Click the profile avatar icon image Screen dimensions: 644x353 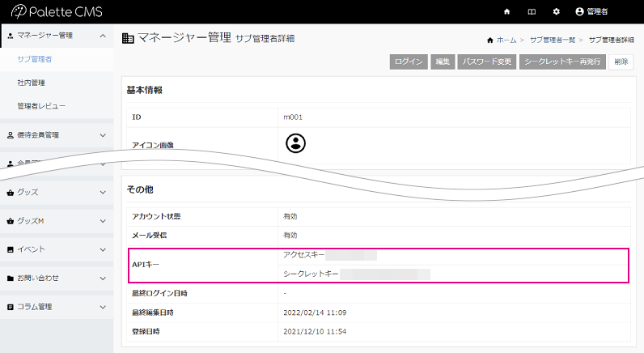[295, 143]
